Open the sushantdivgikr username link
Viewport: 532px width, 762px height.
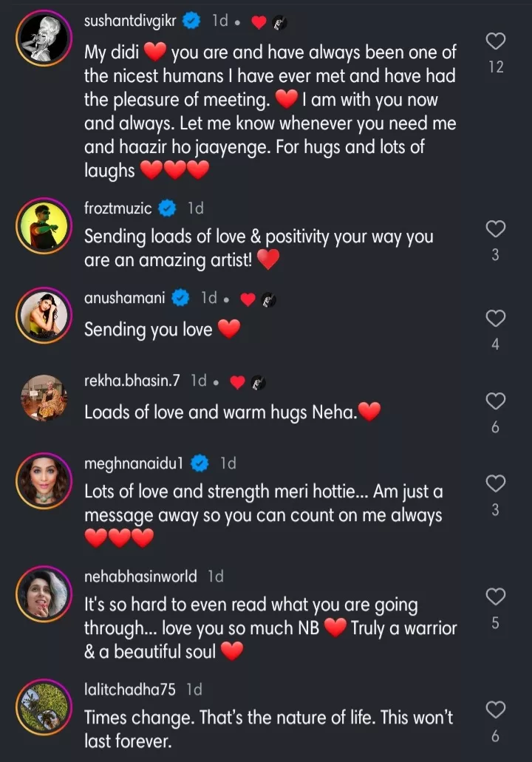[x=130, y=21]
